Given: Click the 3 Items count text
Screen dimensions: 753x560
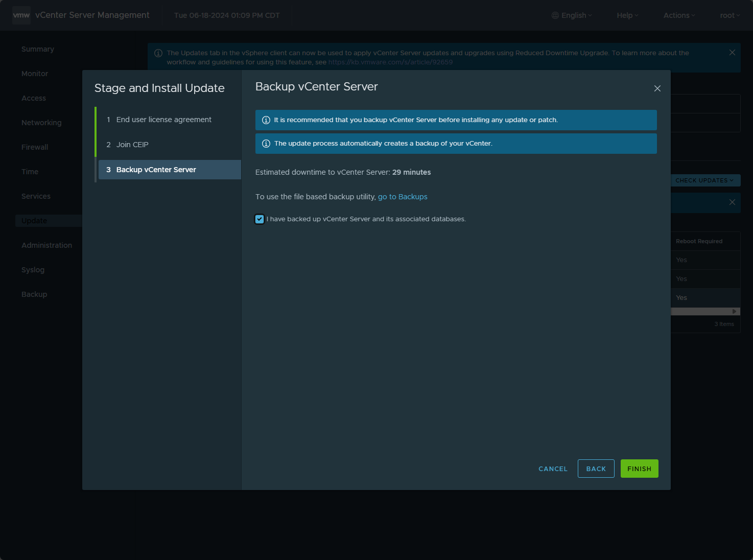Looking at the screenshot, I should coord(724,324).
